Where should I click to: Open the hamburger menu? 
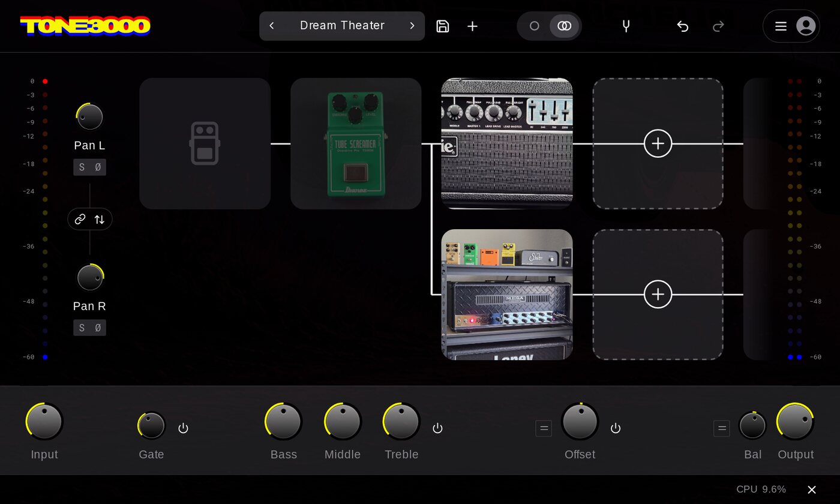(x=781, y=26)
